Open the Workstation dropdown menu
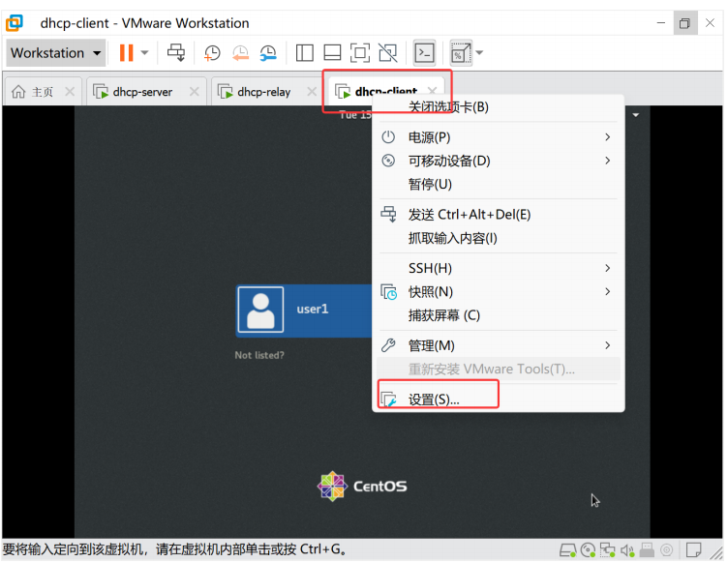The width and height of the screenshot is (728, 562). point(55,53)
